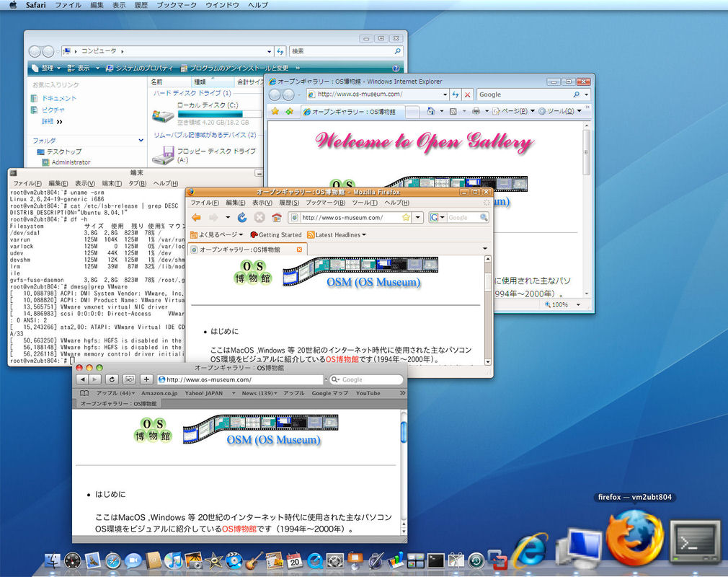The height and width of the screenshot is (577, 728).
Task: Click the Firefox Reload button
Action: tap(242, 217)
